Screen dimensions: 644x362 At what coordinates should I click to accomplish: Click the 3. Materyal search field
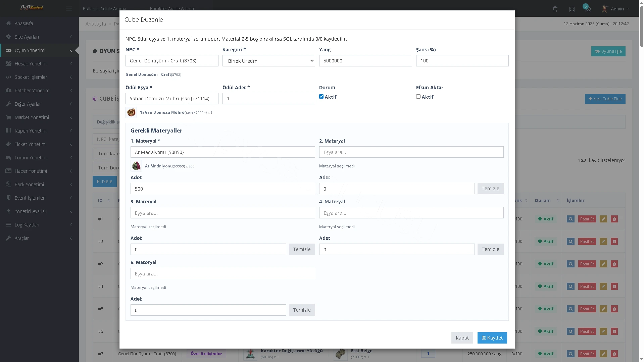click(x=222, y=213)
